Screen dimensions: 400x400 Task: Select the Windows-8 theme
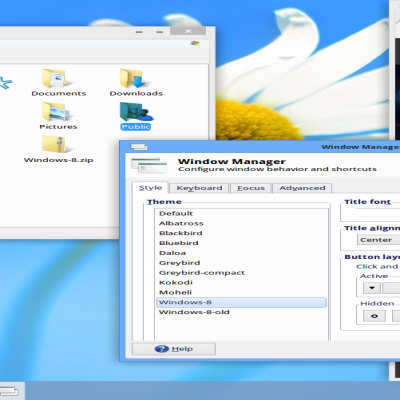pos(241,302)
